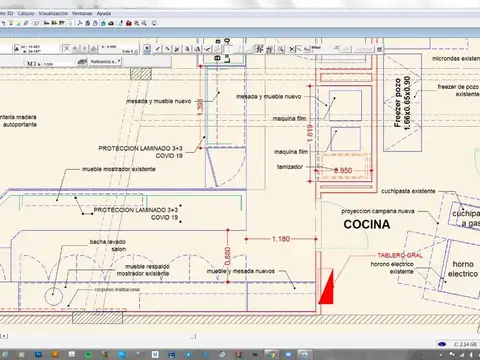The image size is (480, 360).
Task: Click the magnifier icon in drawing toolbar
Action: [280, 49]
